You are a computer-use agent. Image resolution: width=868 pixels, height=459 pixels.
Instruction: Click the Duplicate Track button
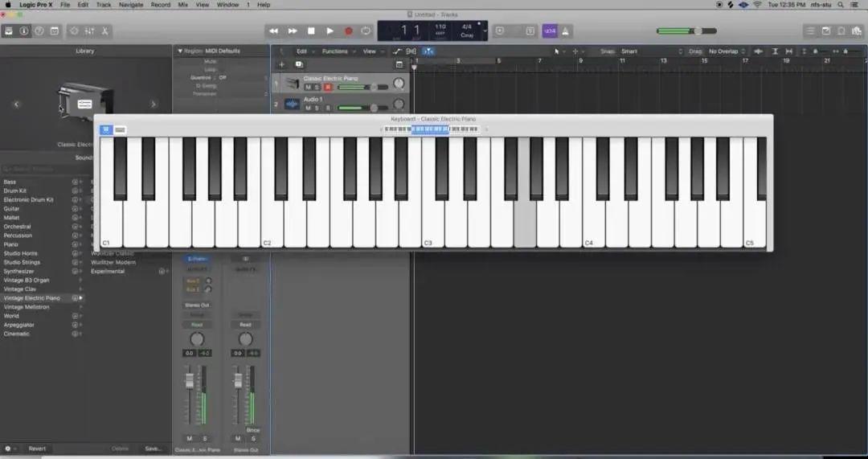click(x=299, y=64)
